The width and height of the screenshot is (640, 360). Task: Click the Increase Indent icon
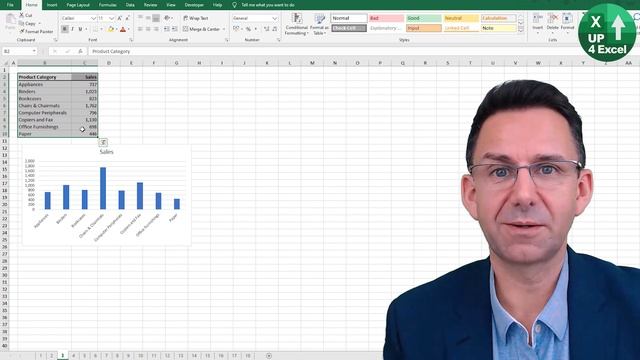click(x=175, y=29)
